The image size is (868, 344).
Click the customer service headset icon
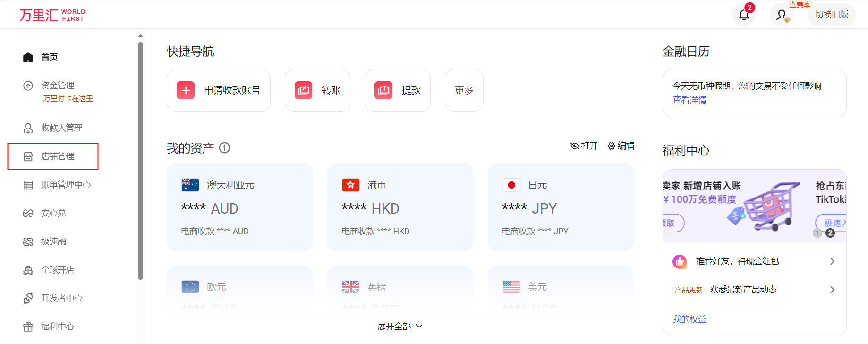[782, 15]
